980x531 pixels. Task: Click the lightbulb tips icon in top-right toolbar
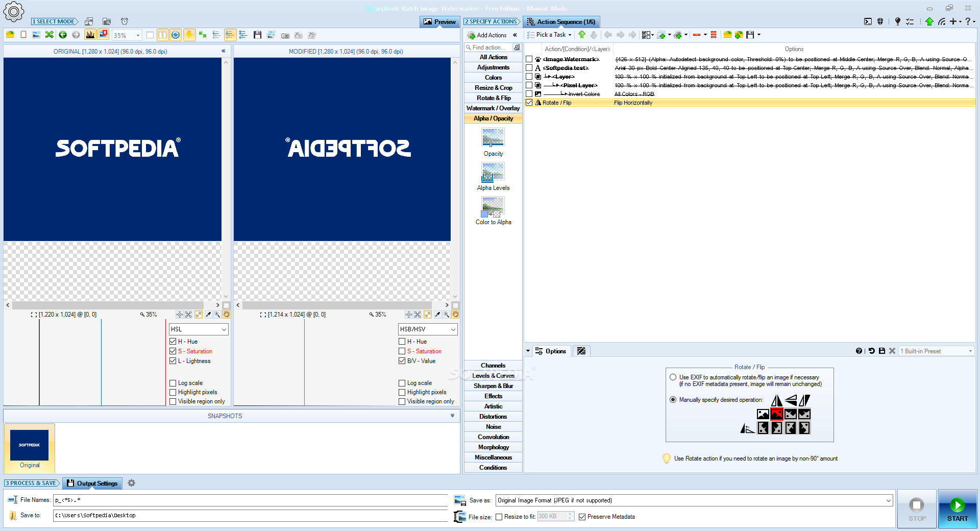(x=898, y=21)
